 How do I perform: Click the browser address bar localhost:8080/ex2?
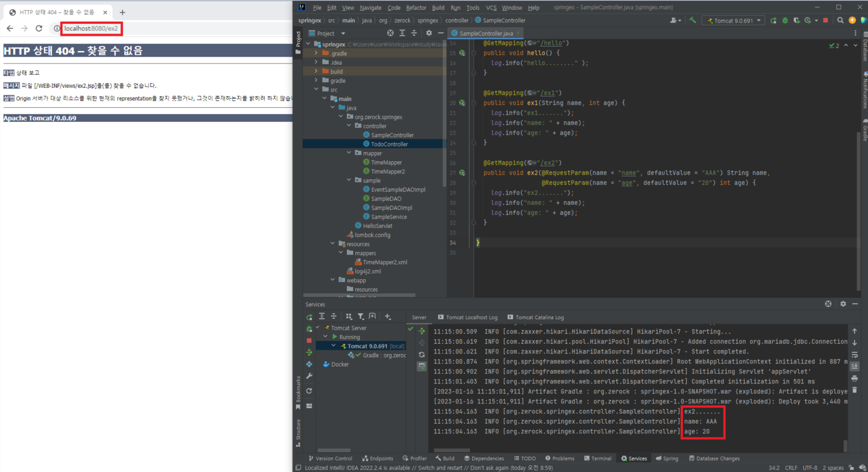[91, 28]
